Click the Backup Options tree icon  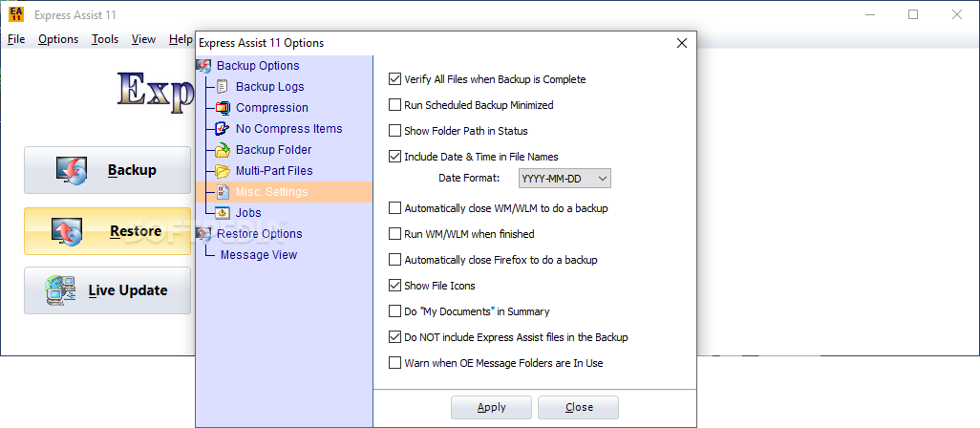pyautogui.click(x=203, y=66)
